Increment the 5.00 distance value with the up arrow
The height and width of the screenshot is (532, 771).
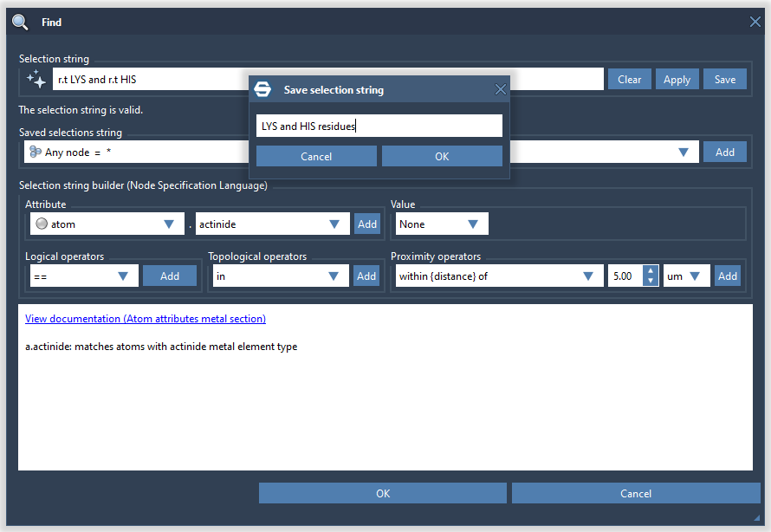[x=650, y=270]
